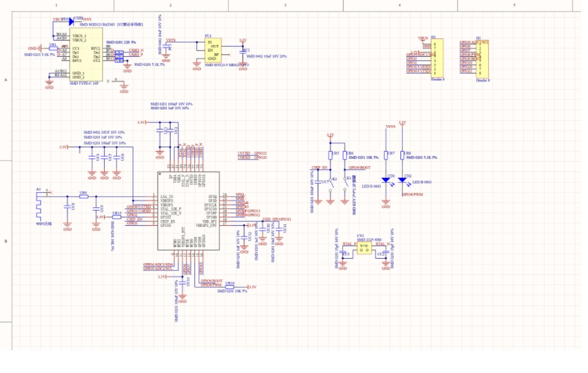The height and width of the screenshot is (373, 588).
Task: Click the PD1 diode symbol
Action: (x=70, y=21)
